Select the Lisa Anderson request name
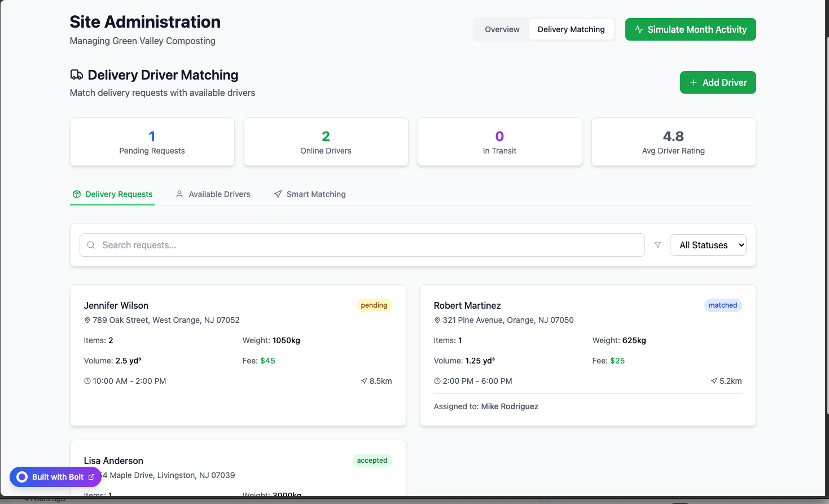 pos(113,461)
